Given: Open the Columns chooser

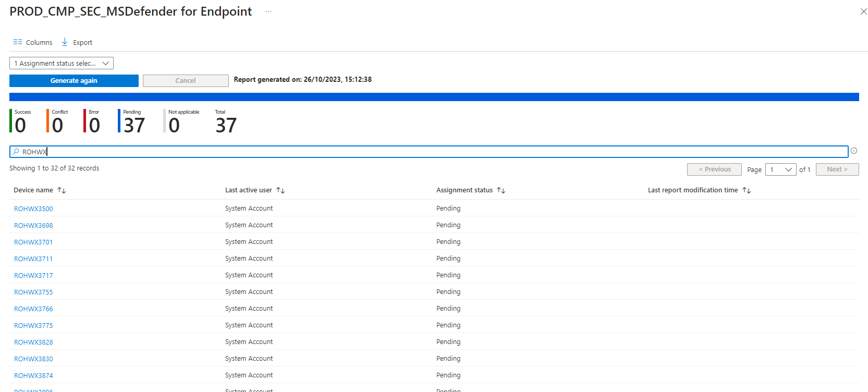Looking at the screenshot, I should point(33,42).
